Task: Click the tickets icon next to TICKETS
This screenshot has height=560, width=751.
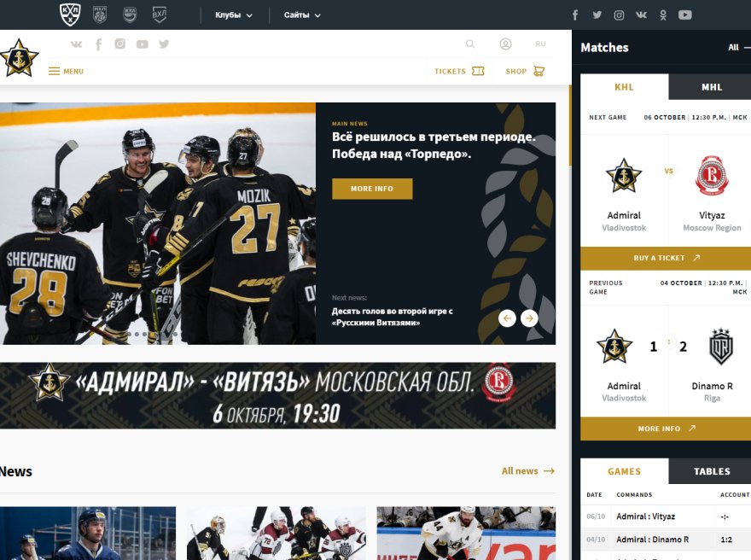Action: tap(480, 71)
